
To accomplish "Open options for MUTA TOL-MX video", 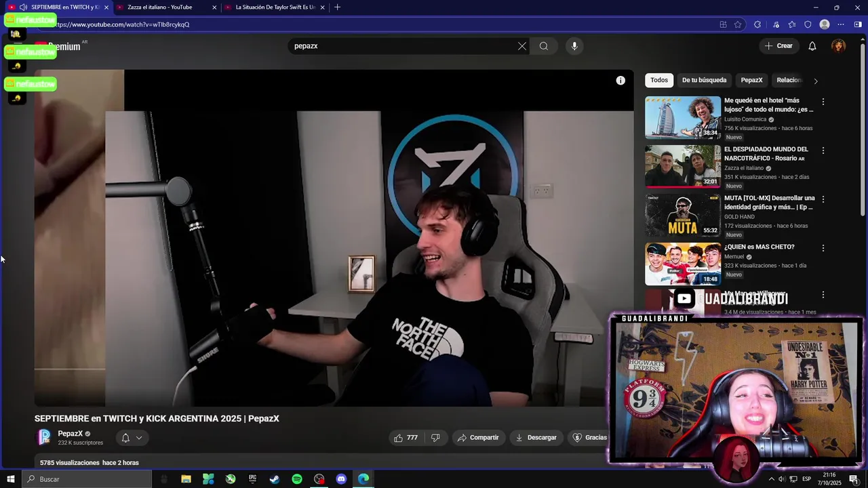I will tap(823, 199).
